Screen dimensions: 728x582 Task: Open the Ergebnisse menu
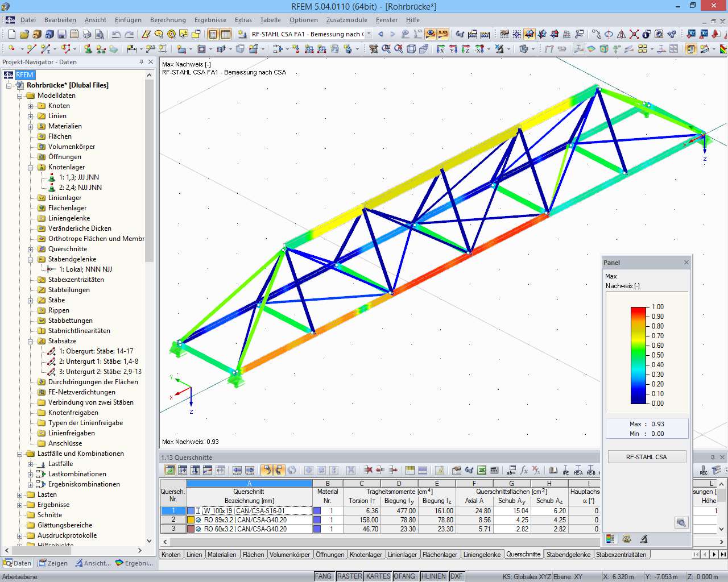tap(210, 20)
